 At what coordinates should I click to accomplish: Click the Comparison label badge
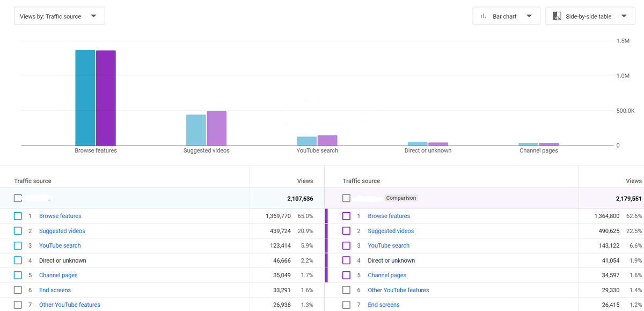[401, 198]
